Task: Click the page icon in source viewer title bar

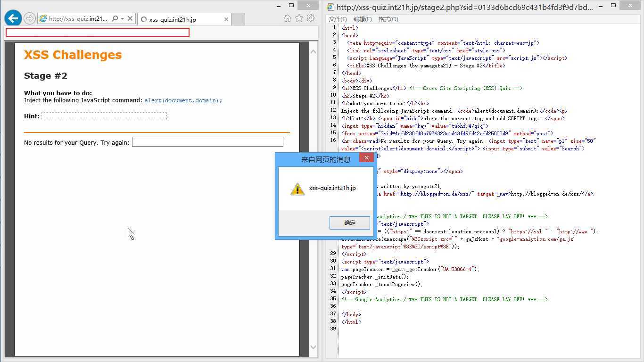Action: 330,7
